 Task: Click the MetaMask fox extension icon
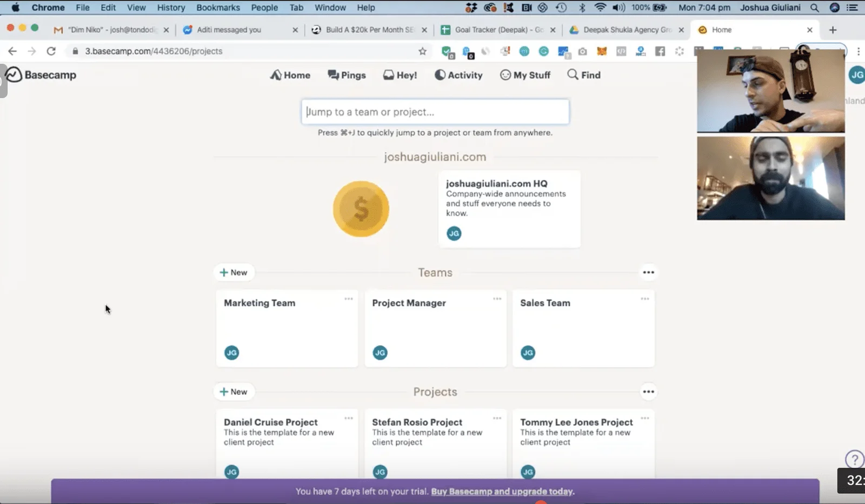pyautogui.click(x=602, y=51)
